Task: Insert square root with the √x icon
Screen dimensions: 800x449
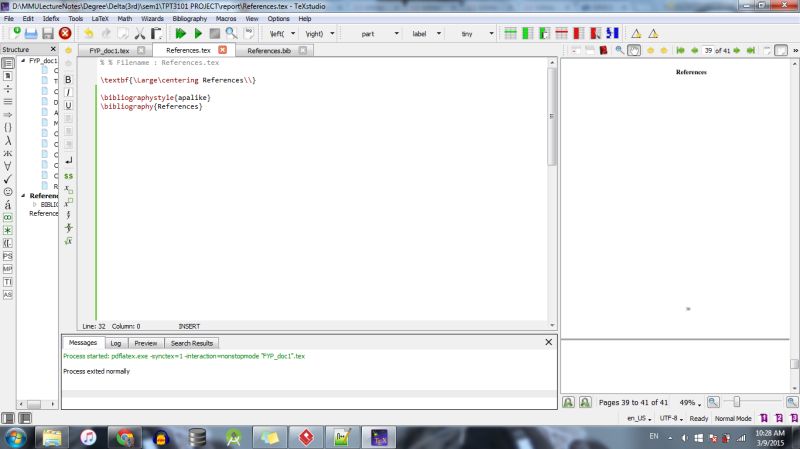Action: pos(68,241)
